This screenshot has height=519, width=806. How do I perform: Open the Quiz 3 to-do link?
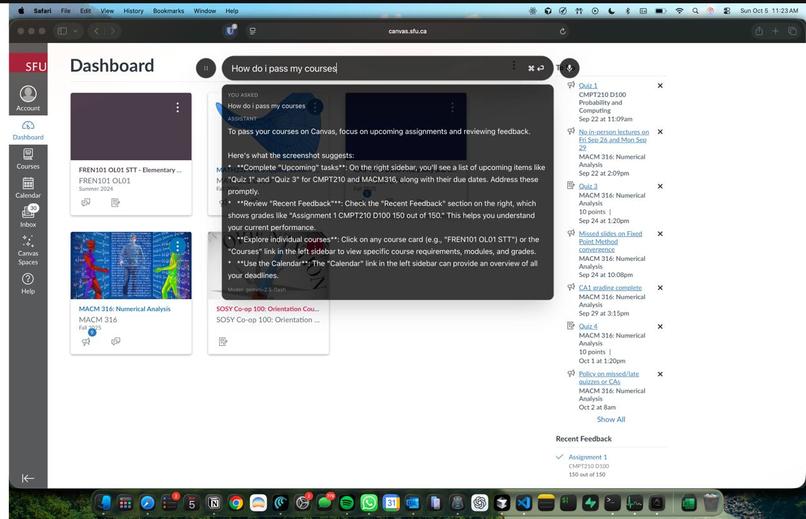(x=588, y=186)
